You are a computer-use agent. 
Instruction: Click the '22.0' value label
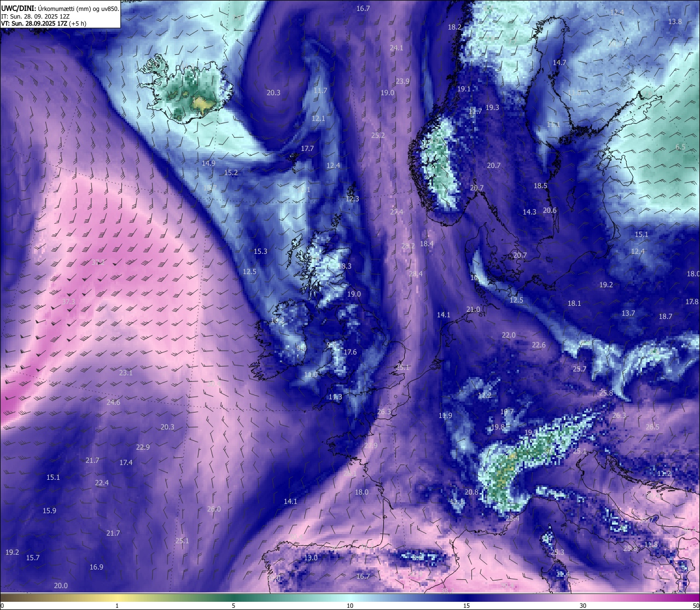pos(509,335)
